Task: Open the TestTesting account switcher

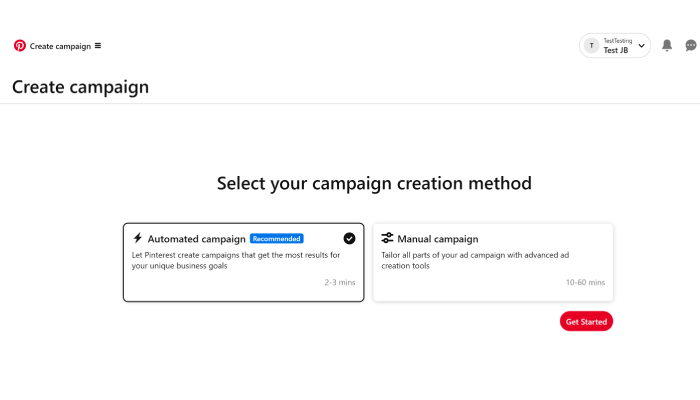Action: 615,46
